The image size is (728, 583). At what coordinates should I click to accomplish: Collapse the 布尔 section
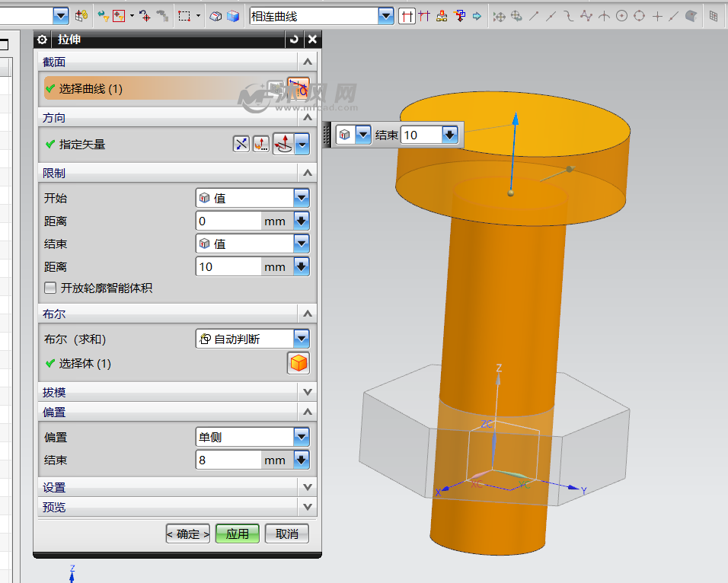point(308,314)
